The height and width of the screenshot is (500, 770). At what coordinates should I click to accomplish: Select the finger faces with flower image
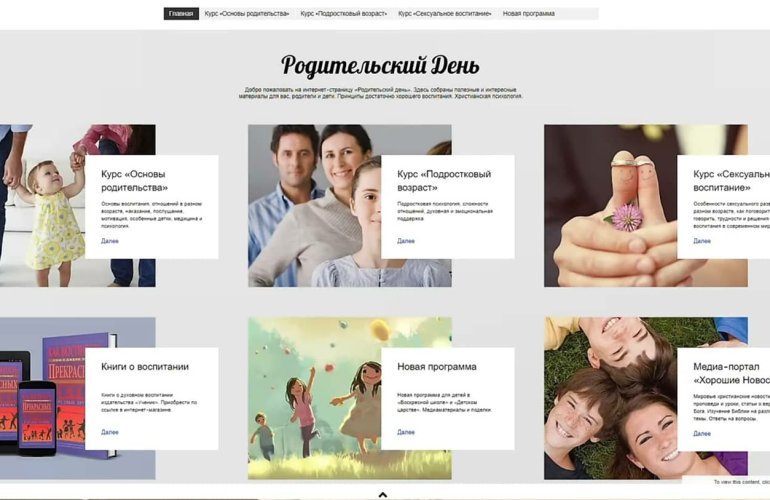point(610,205)
